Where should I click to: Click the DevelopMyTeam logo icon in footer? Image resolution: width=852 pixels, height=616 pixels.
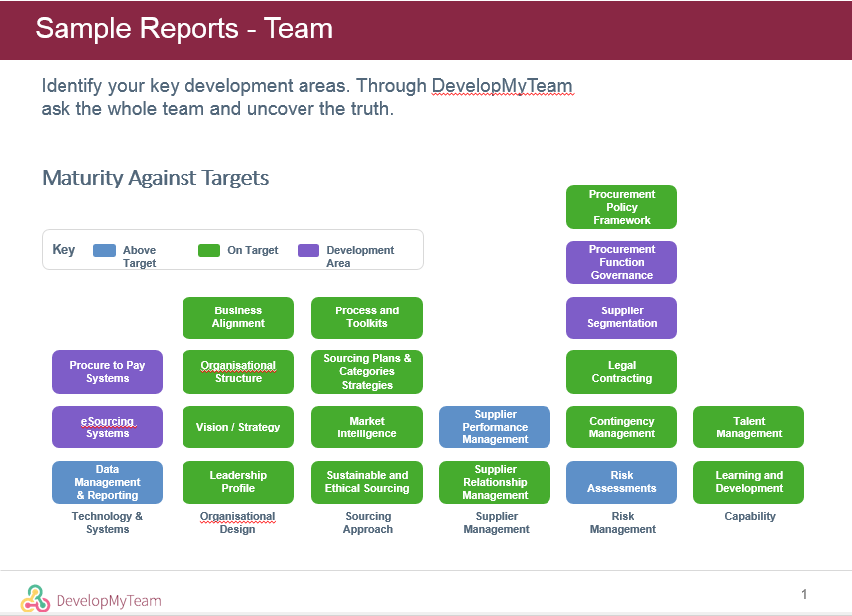[x=35, y=598]
